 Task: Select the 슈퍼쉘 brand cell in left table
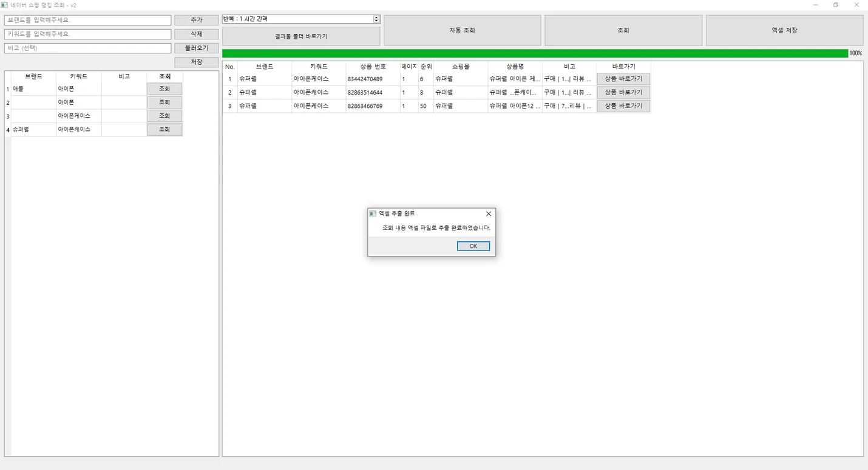tap(33, 129)
